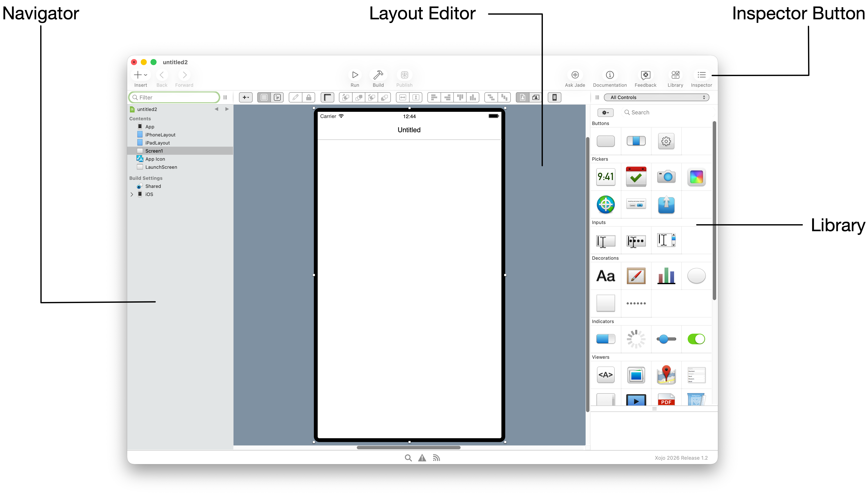Click the navigator Filter field

click(174, 97)
